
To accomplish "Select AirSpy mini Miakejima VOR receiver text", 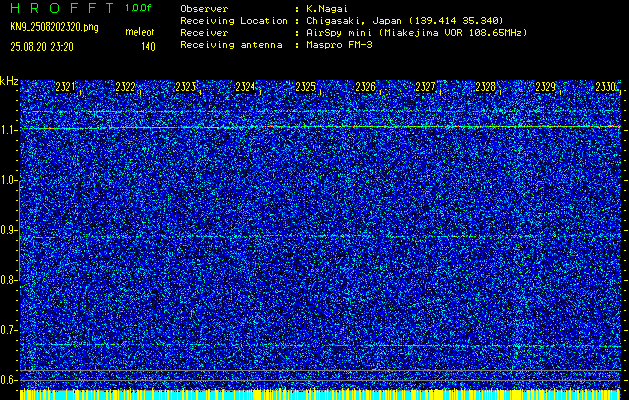I will 417,33.
